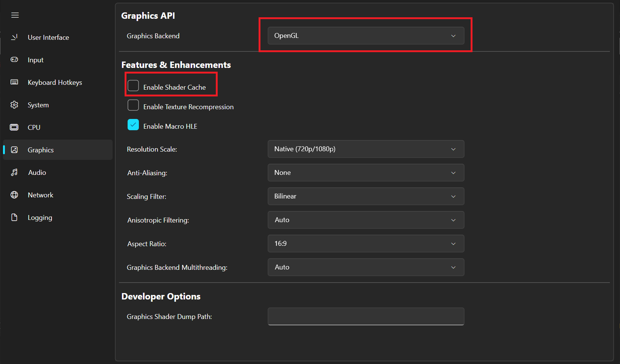Click the "Graphics API" heading

[x=148, y=16]
